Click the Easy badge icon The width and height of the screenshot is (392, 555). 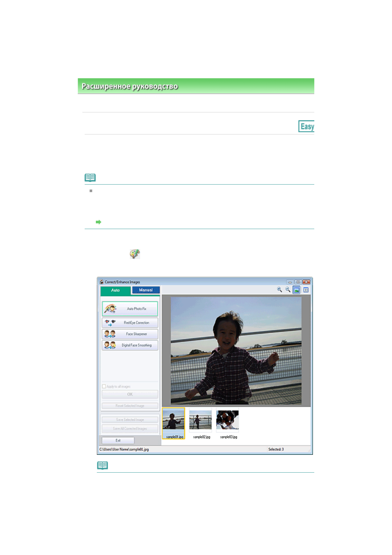point(306,126)
